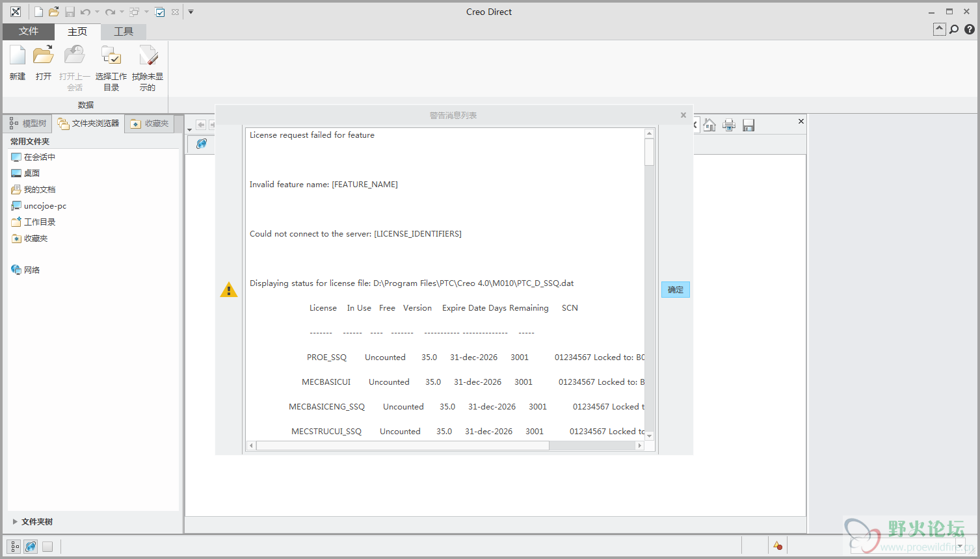Switch to the 模型树 panel tab
This screenshot has width=980, height=559.
pos(28,123)
